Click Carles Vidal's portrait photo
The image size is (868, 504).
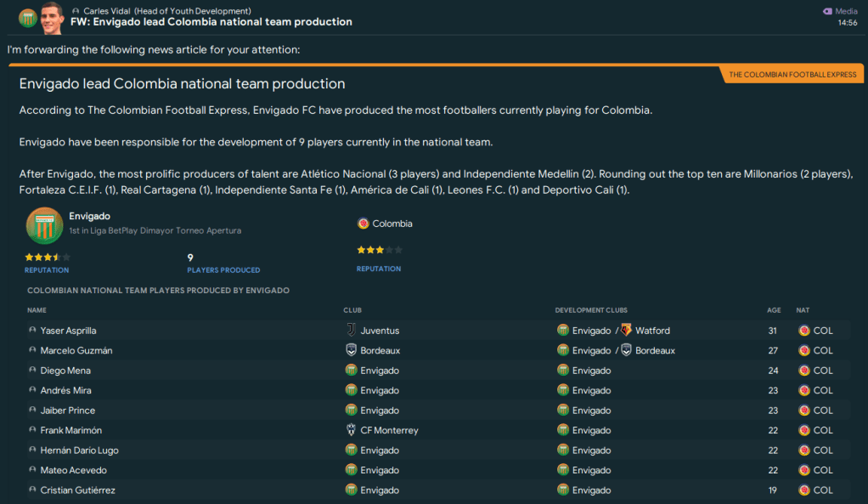(54, 17)
